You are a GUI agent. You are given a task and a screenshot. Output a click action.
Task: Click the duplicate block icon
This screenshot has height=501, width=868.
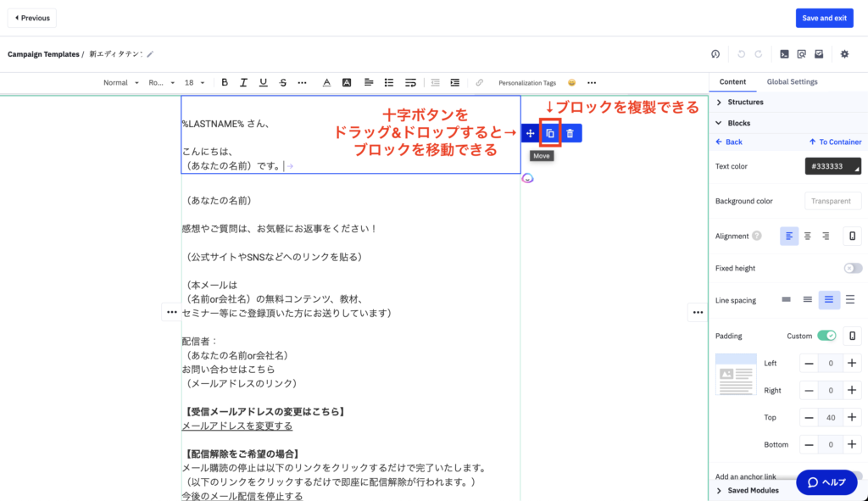[x=550, y=134]
